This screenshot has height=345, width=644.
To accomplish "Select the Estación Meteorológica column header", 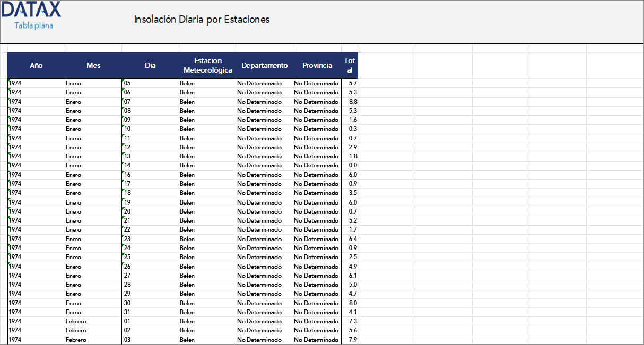I will click(207, 65).
